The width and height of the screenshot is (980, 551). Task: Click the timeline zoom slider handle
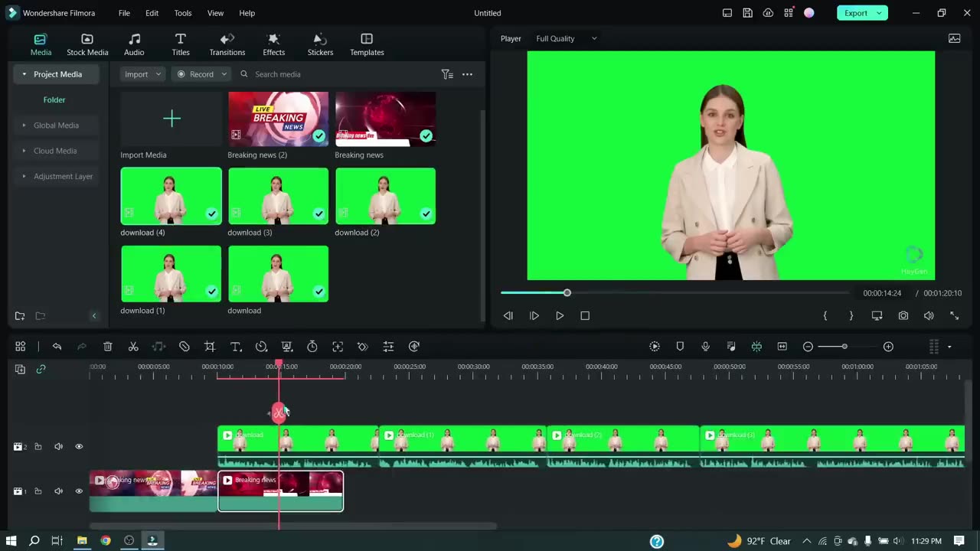844,347
